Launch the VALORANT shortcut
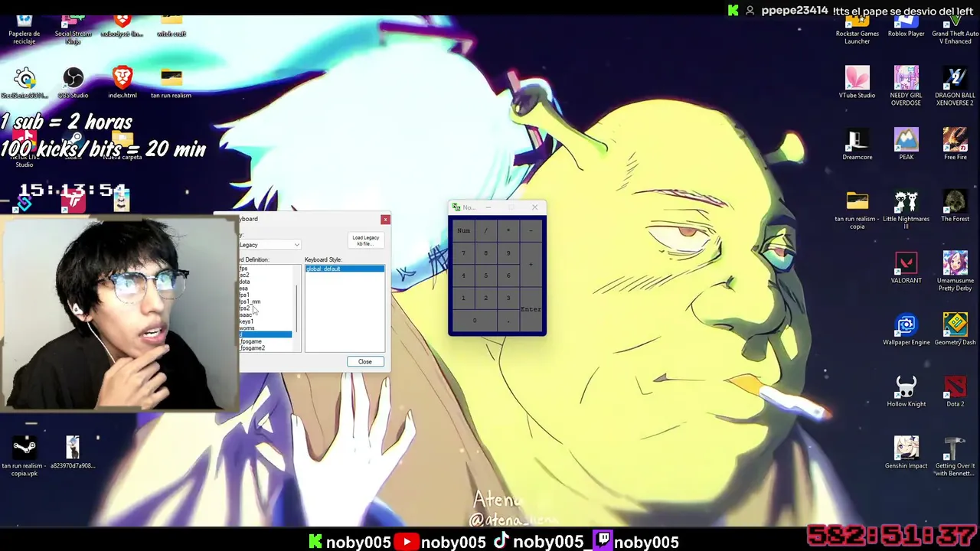This screenshot has height=551, width=980. pyautogui.click(x=906, y=268)
